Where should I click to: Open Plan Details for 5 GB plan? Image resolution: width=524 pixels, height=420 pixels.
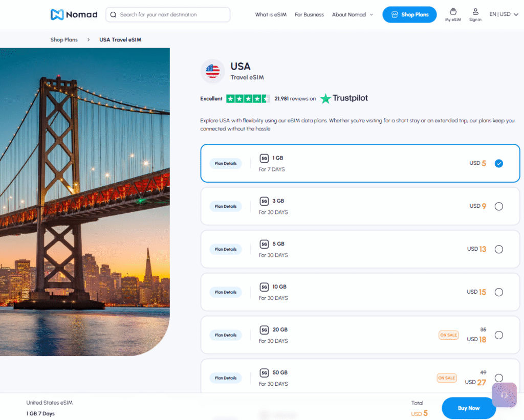tap(226, 249)
